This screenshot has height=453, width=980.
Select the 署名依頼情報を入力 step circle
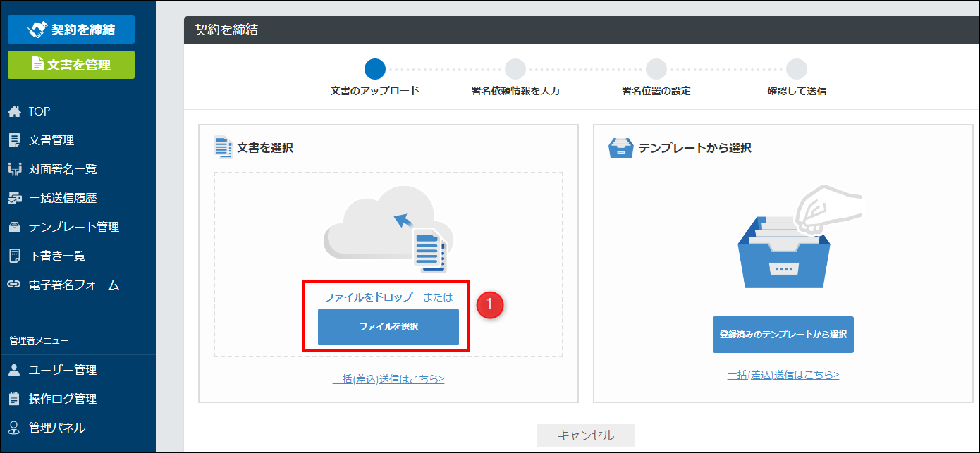515,69
